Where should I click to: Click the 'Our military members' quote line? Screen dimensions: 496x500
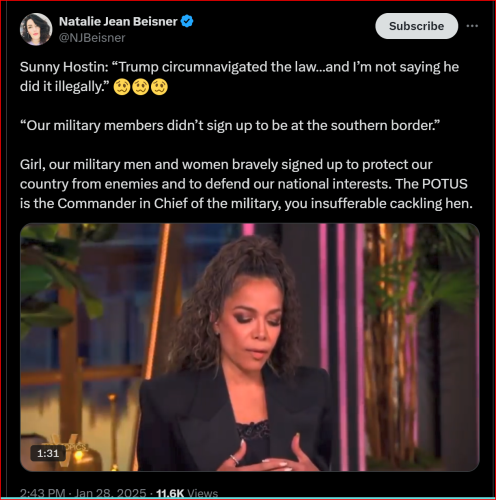click(x=230, y=126)
